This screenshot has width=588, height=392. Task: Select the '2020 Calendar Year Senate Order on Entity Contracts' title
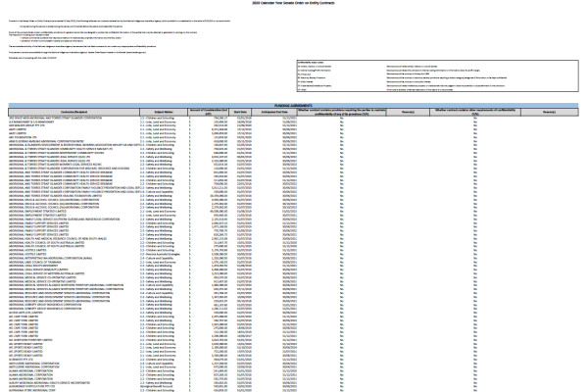[293, 3]
